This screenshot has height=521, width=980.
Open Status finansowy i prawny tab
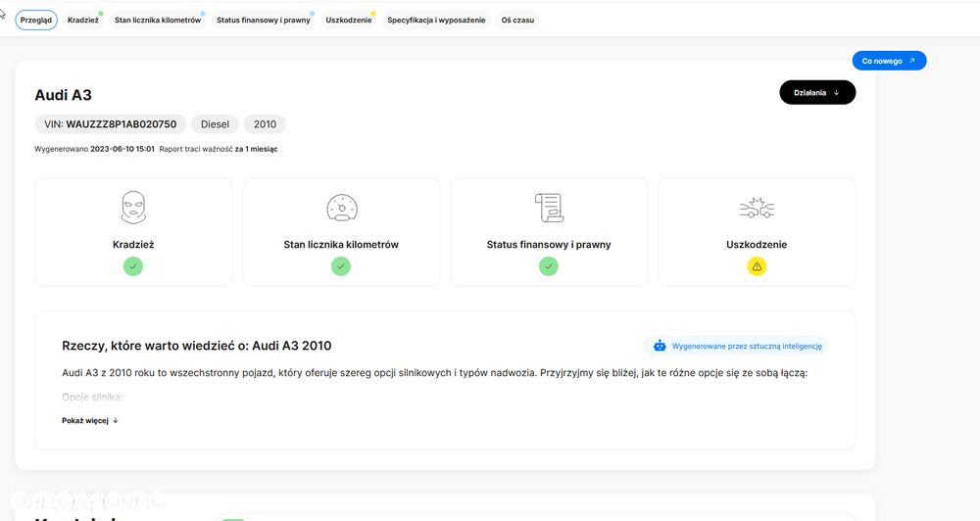click(x=263, y=20)
